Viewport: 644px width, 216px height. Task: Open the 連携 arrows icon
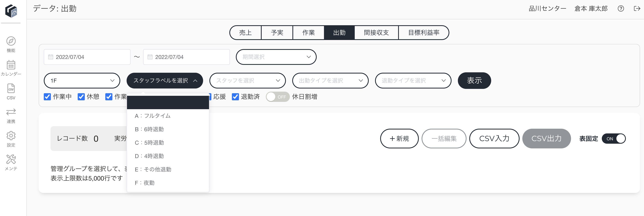(x=11, y=112)
